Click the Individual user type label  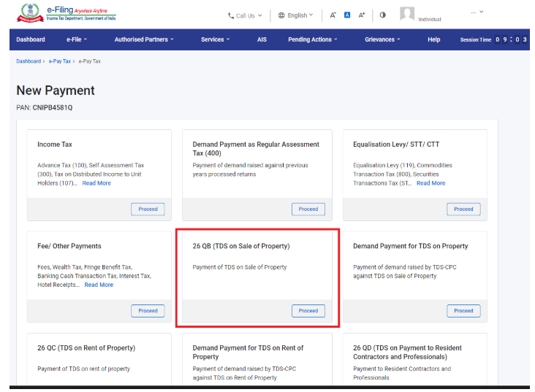coord(430,20)
